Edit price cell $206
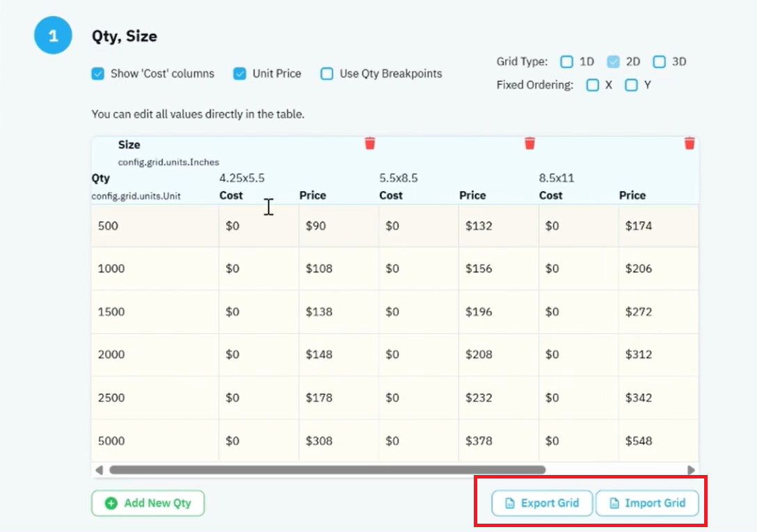 point(658,269)
